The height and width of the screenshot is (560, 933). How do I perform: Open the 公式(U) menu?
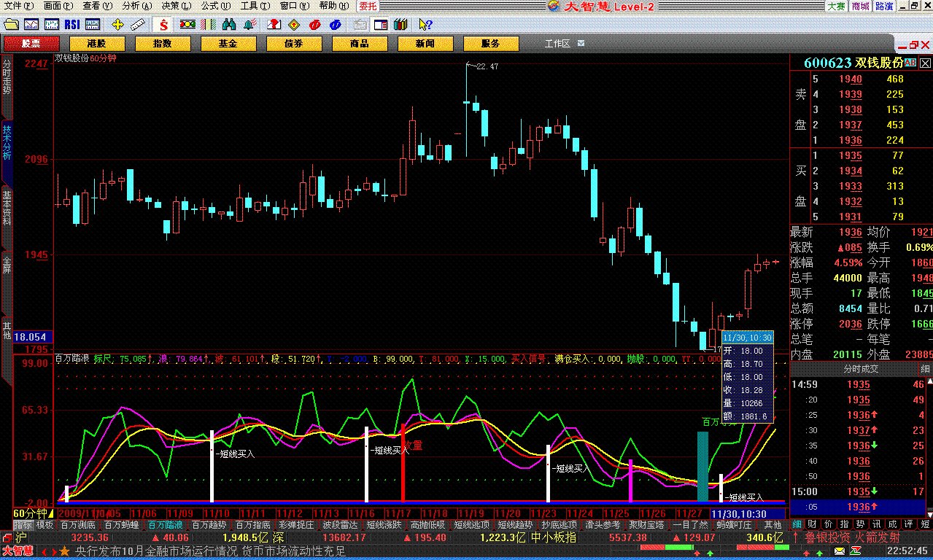216,6
